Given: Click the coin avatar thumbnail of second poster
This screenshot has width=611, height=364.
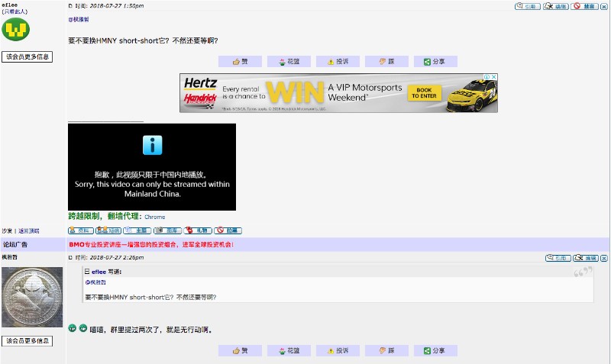Looking at the screenshot, I should tap(32, 297).
